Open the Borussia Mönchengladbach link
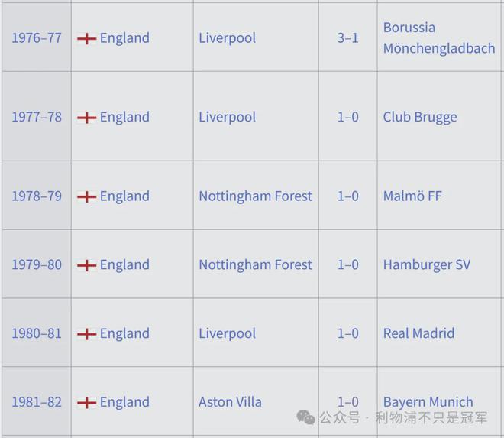The width and height of the screenshot is (504, 438). pyautogui.click(x=438, y=38)
